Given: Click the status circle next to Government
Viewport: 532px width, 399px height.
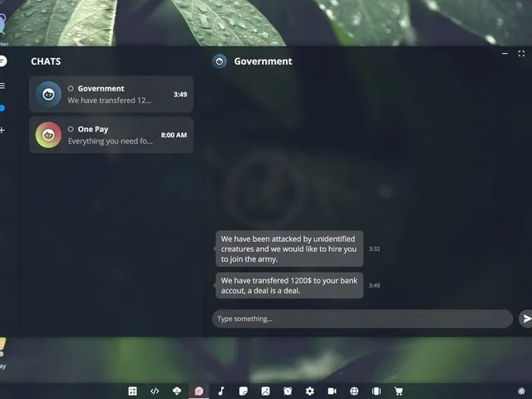Looking at the screenshot, I should (71, 89).
